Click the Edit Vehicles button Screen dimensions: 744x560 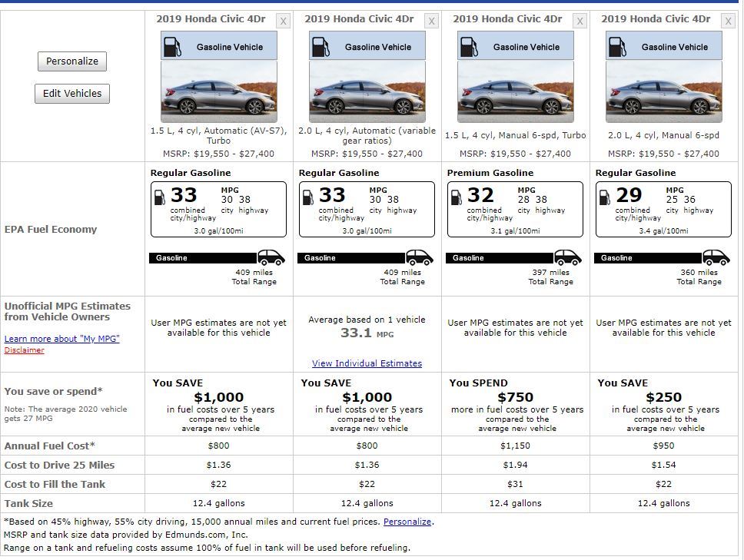[x=72, y=94]
